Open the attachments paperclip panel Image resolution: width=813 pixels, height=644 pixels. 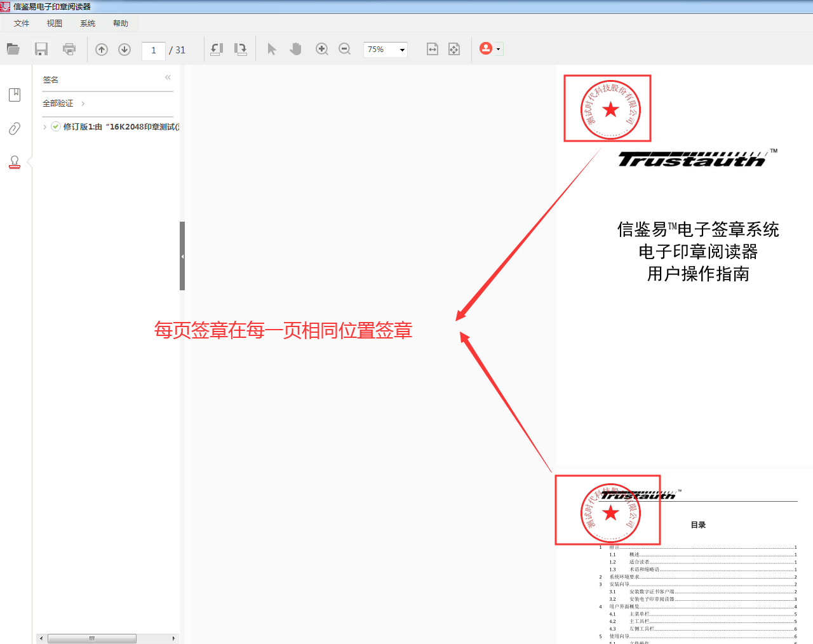(15, 128)
